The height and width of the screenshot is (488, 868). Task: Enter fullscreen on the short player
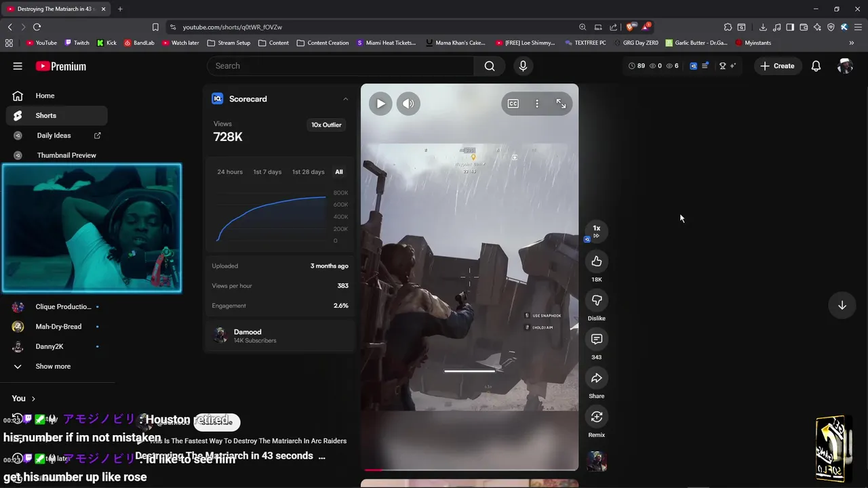[561, 104]
